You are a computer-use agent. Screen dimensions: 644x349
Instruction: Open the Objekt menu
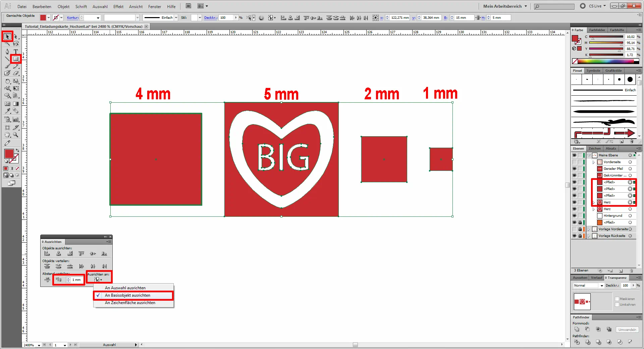tap(63, 6)
